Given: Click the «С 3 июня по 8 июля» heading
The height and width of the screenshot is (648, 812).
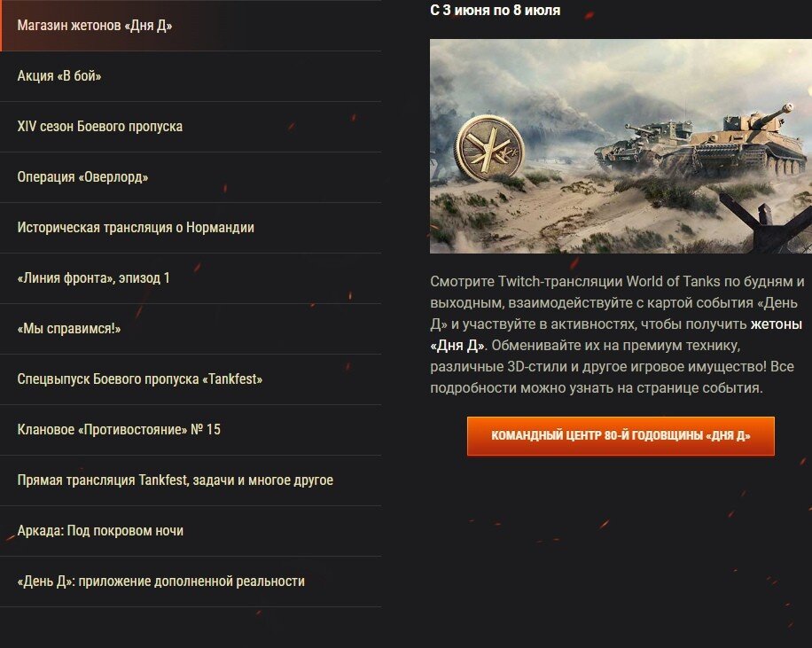Looking at the screenshot, I should pos(495,11).
